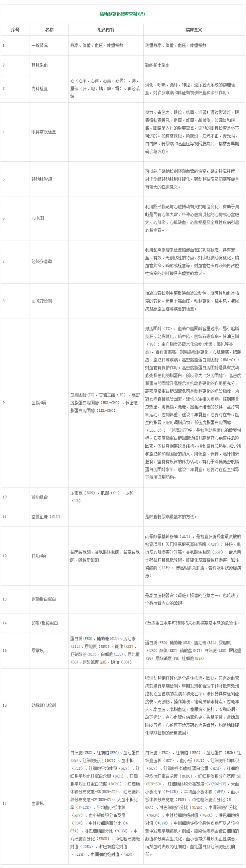The image size is (246, 868).
Task: Click row number 1 cell
Action: [15, 46]
